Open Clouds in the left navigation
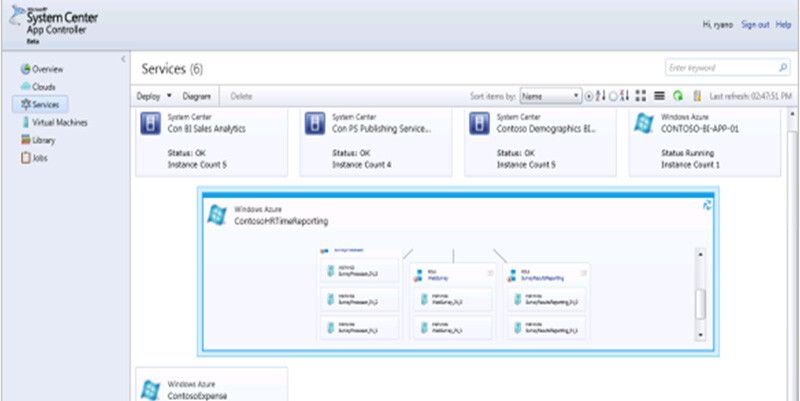 [x=38, y=87]
